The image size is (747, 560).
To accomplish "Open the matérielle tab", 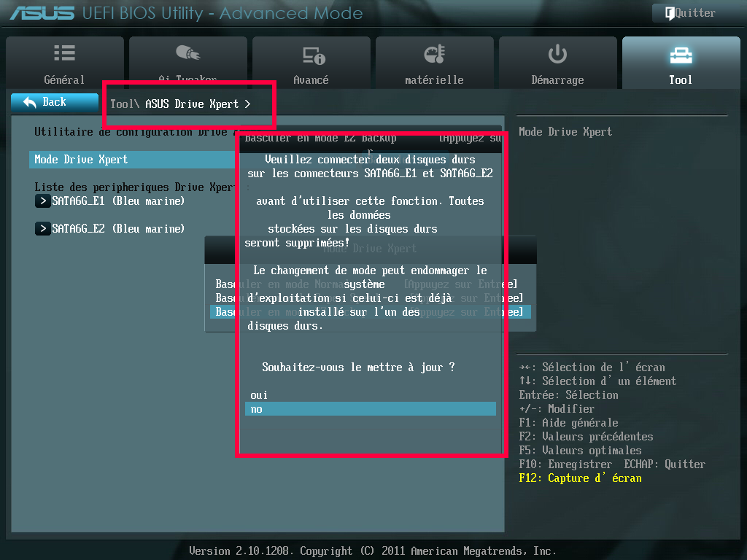I will [435, 63].
